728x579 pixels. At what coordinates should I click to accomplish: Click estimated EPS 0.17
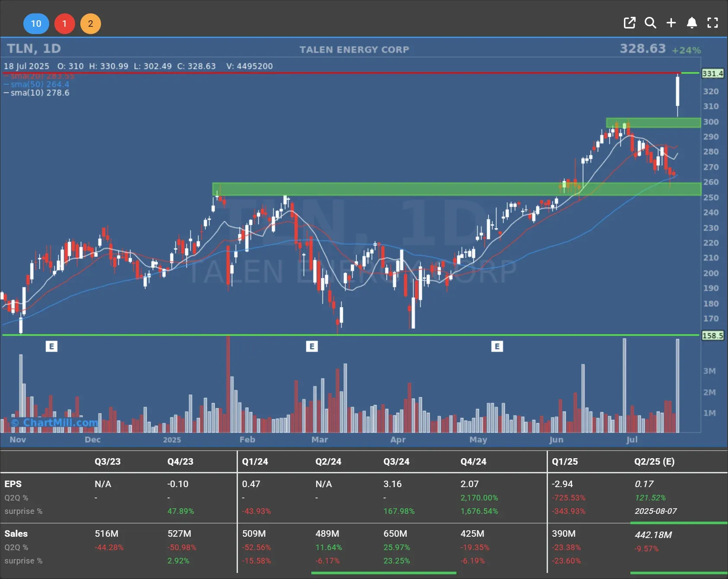click(x=644, y=484)
